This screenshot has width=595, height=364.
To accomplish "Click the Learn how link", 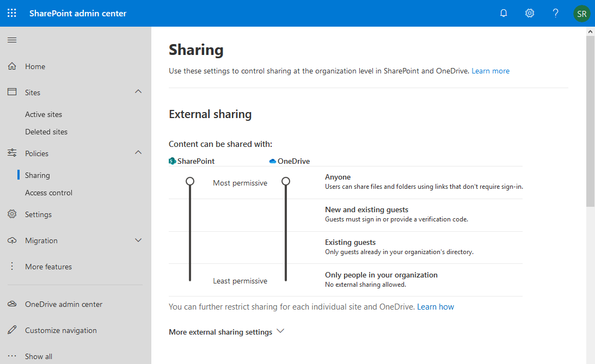I will click(435, 306).
